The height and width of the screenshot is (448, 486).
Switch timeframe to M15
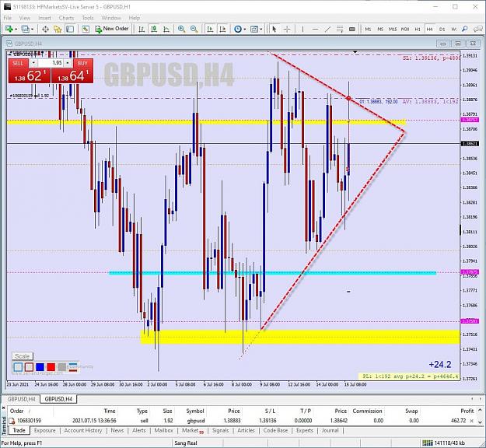[393, 29]
